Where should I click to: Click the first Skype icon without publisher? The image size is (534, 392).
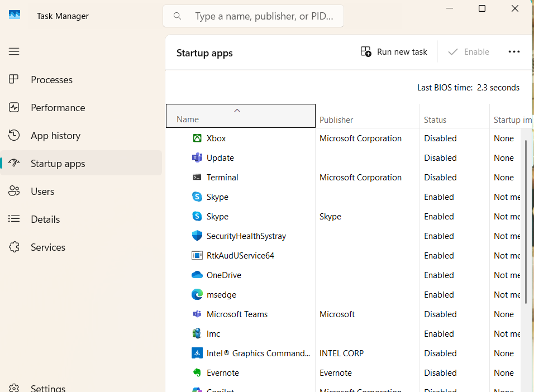click(x=197, y=197)
